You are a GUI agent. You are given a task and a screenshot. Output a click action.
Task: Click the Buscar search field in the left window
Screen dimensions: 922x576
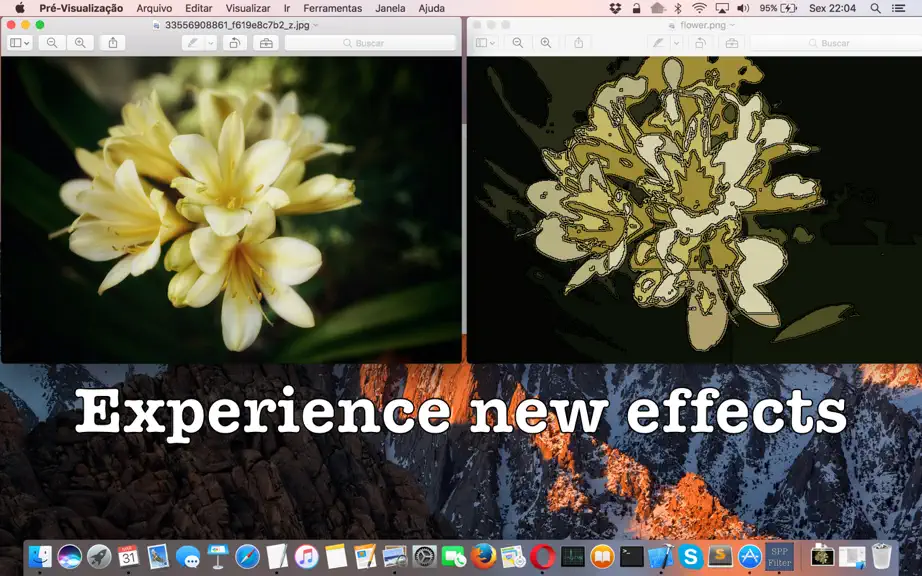370,43
